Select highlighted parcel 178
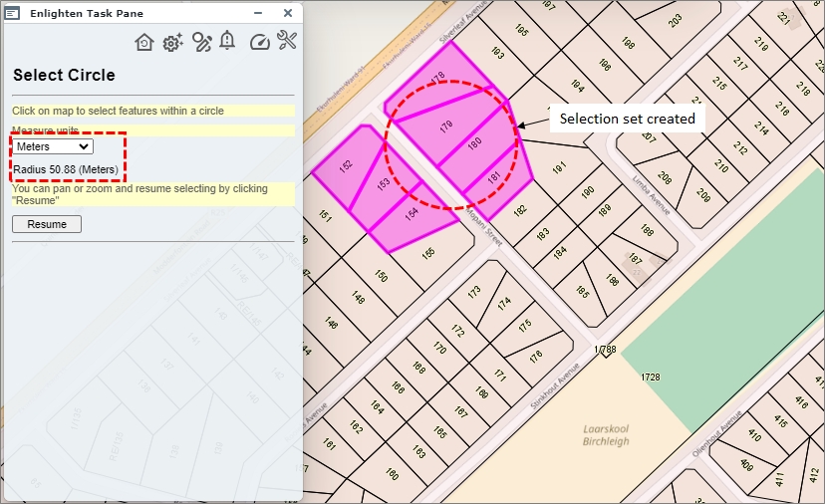The image size is (825, 504). pos(436,79)
